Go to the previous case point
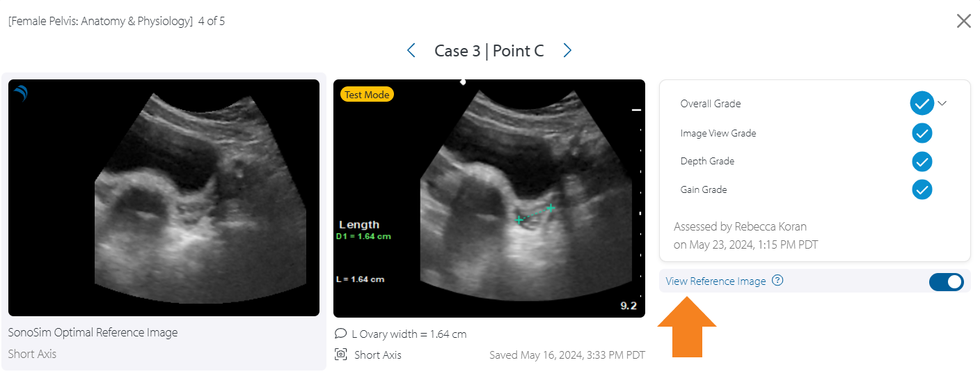 [411, 51]
